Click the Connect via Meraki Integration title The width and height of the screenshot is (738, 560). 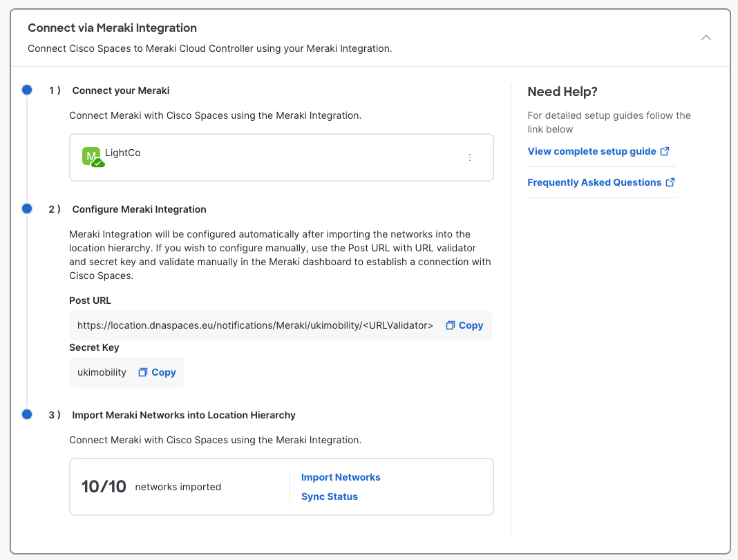112,28
